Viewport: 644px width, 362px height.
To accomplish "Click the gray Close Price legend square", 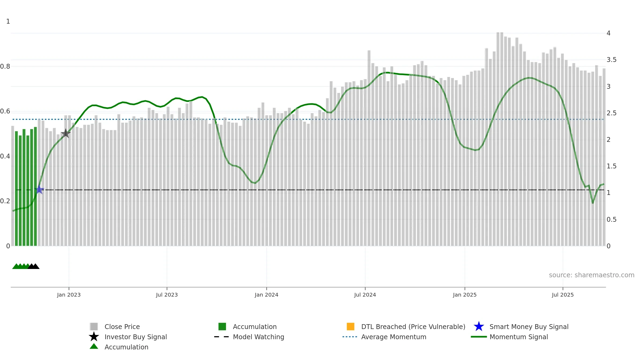I will 94,327.
